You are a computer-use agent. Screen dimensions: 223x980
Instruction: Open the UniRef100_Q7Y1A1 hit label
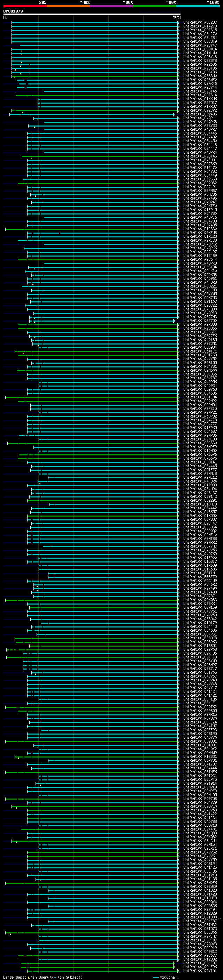pyautogui.click(x=200, y=971)
